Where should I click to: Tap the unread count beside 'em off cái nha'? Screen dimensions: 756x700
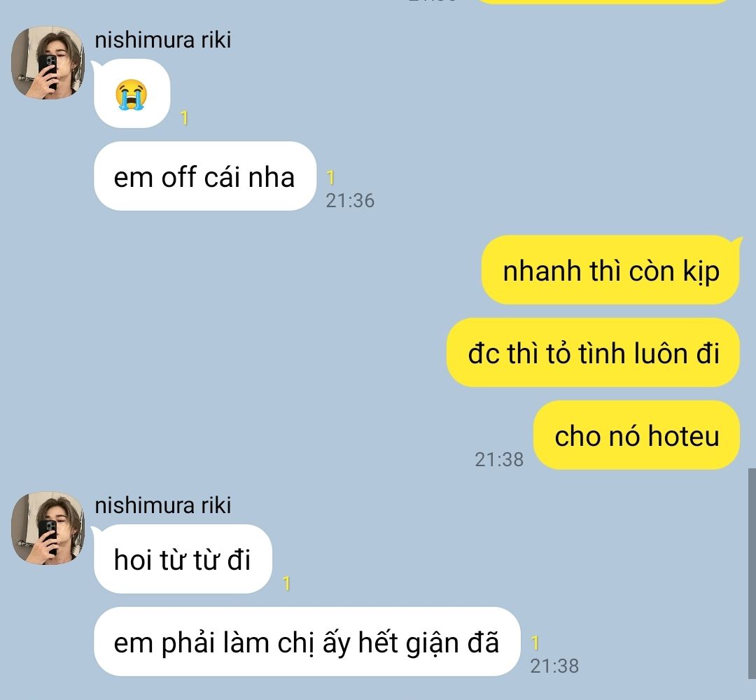330,177
